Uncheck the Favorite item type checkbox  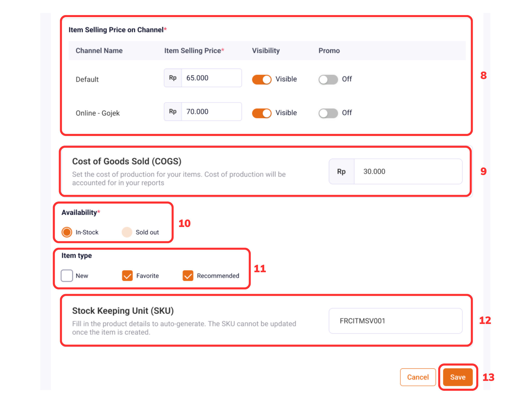point(127,276)
